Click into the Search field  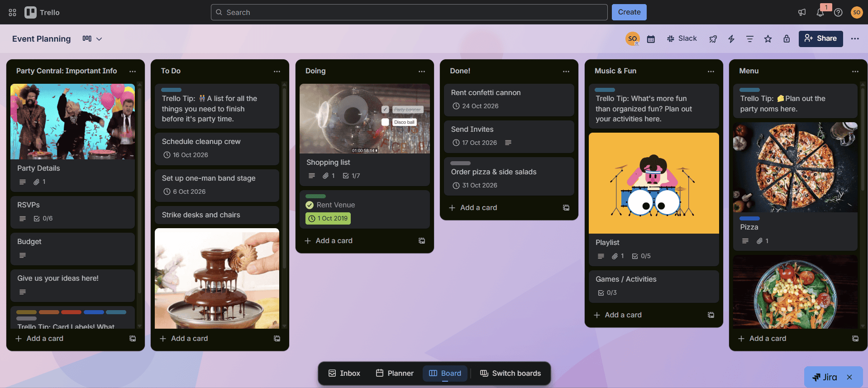point(409,12)
